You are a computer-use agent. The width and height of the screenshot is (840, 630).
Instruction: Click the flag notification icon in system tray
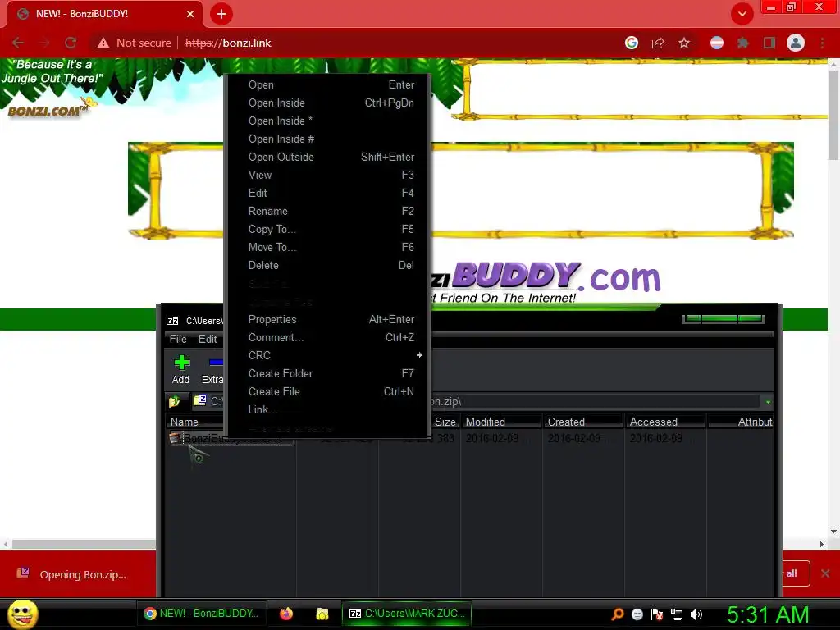click(657, 614)
